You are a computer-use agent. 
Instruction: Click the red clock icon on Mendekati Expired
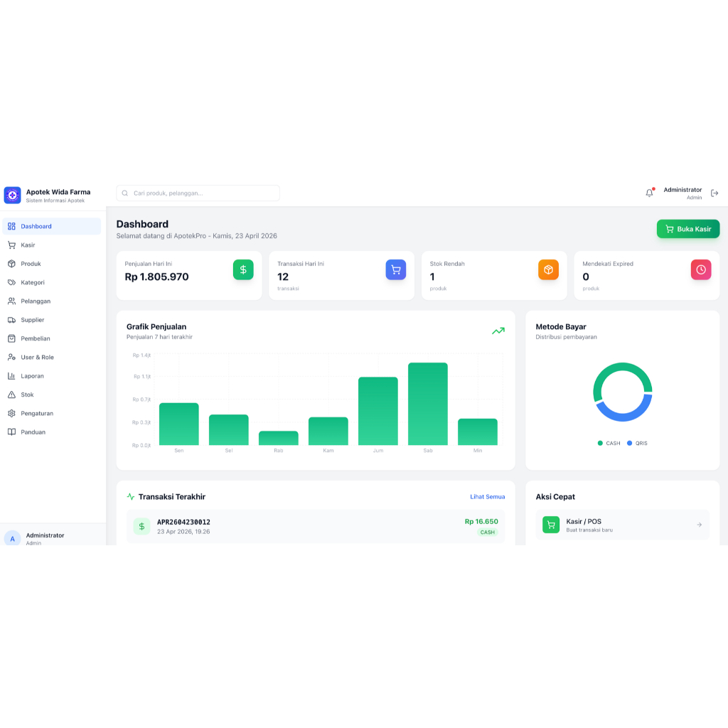701,269
